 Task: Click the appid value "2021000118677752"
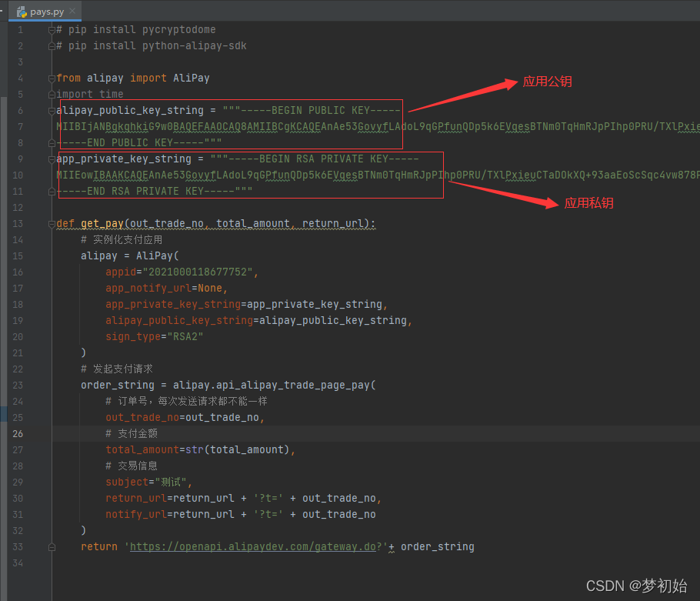198,272
